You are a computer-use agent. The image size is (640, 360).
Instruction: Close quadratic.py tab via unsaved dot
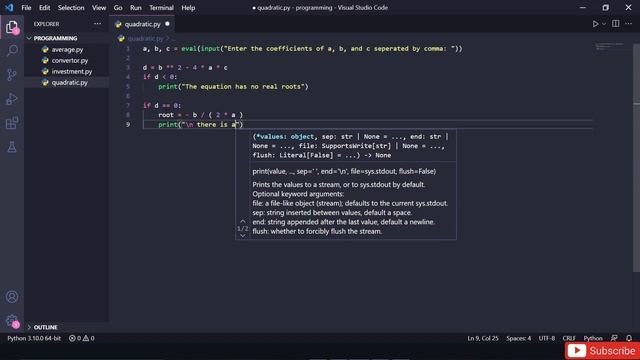coord(167,24)
